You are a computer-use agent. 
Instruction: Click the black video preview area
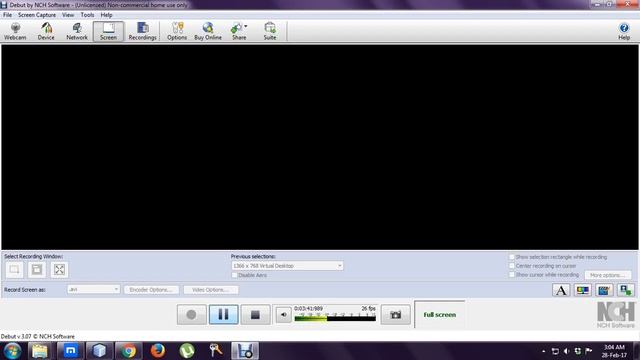click(320, 147)
